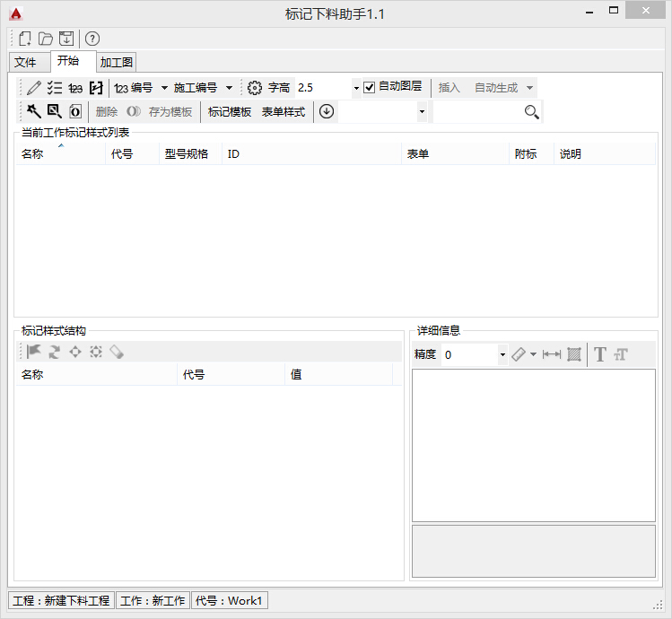Viewport: 672px width, 619px height.
Task: Click the hatched area icon
Action: [x=574, y=354]
